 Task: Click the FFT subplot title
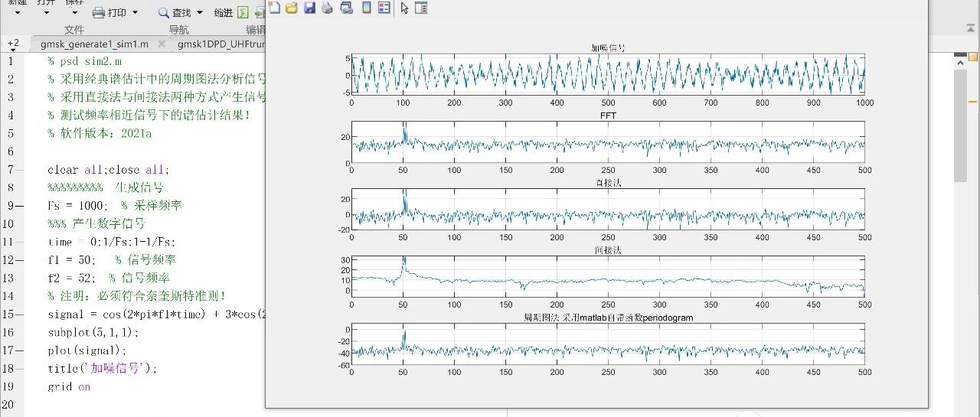tap(608, 116)
